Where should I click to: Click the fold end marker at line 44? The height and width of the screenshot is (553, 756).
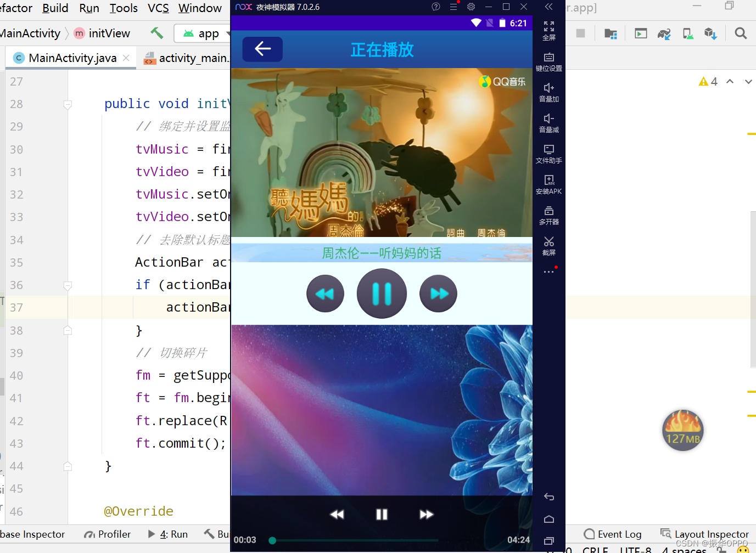point(68,466)
